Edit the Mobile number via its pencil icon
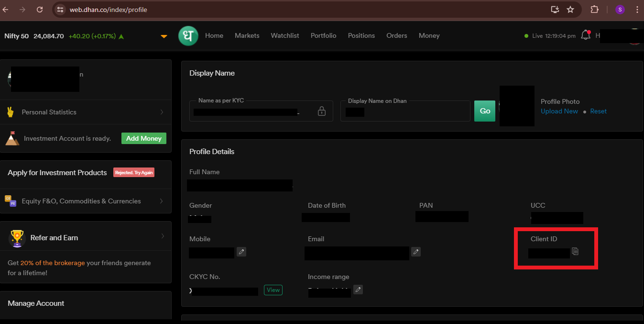644x324 pixels. pyautogui.click(x=241, y=252)
